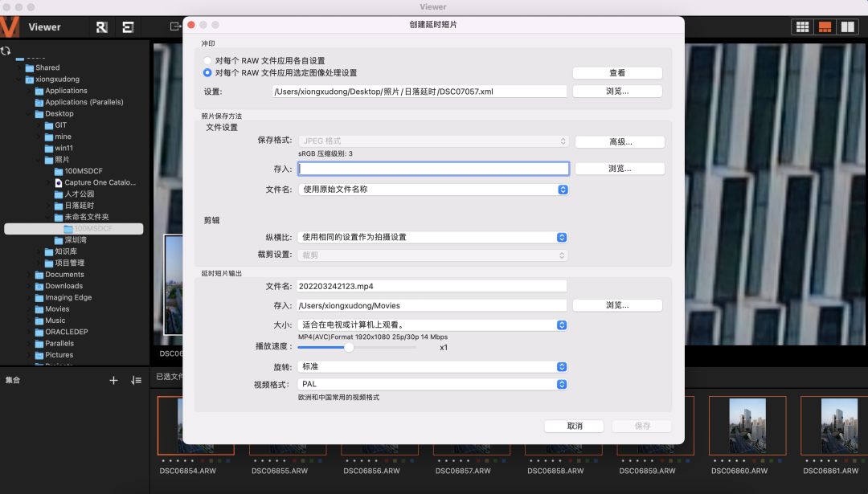Select the ORACLEDEP folder
Screen dimensions: 868x494
(x=67, y=332)
